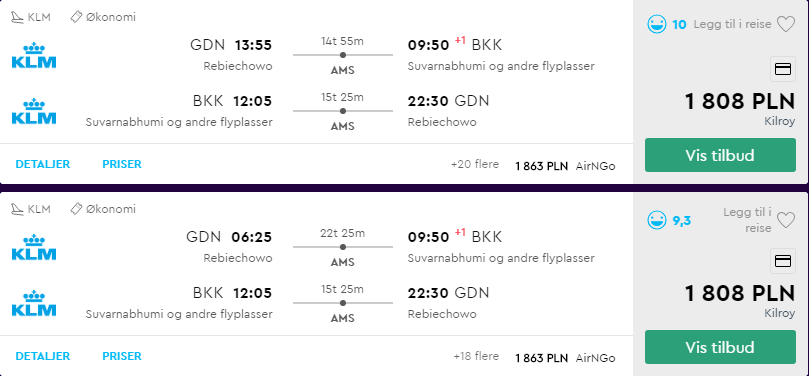Click KLM logo of 13:55 GDN departure

click(34, 55)
